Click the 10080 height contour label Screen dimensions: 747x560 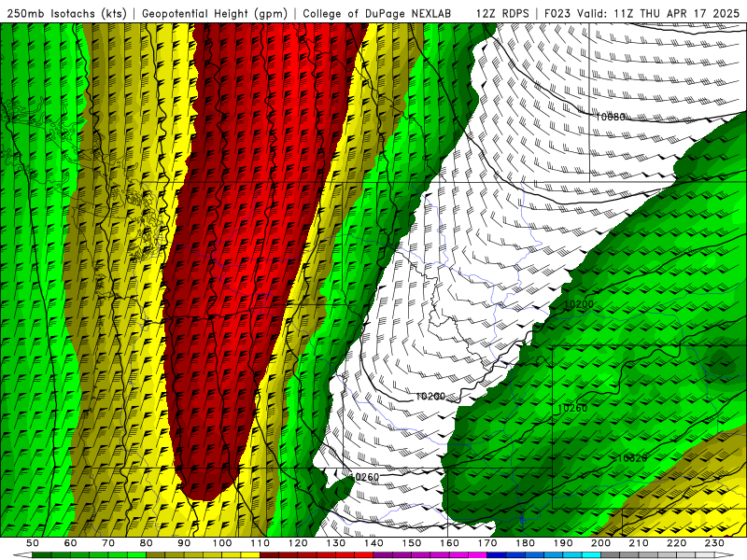(x=611, y=117)
